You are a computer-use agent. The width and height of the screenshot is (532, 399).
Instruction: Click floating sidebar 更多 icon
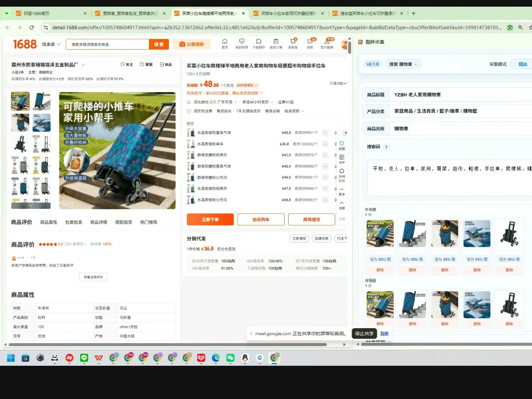342,192
